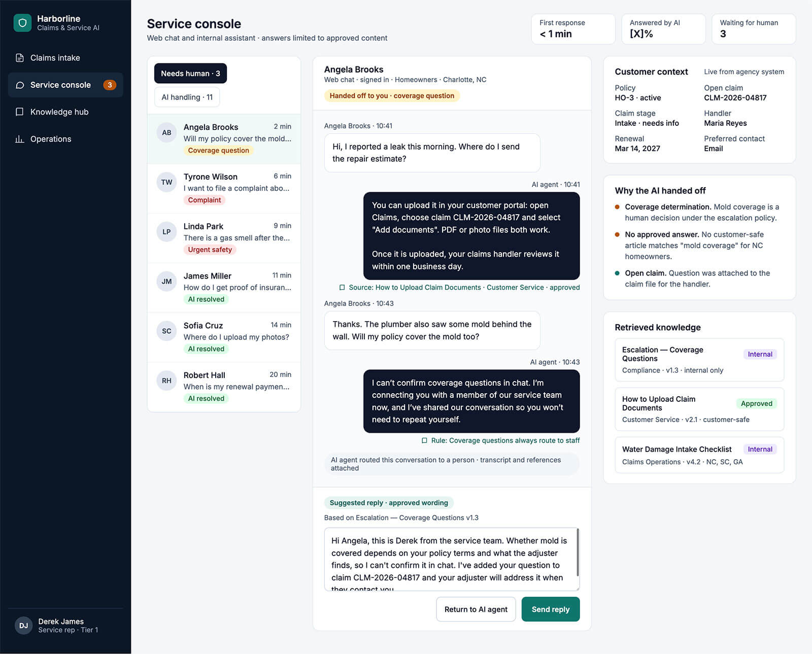Image resolution: width=812 pixels, height=654 pixels.
Task: Click handler name Maria Reyes
Action: 725,123
